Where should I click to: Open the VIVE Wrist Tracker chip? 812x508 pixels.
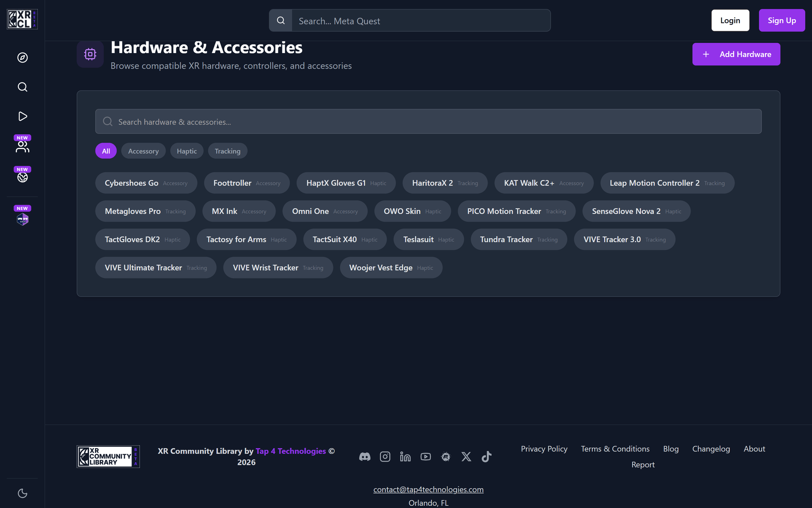[x=278, y=268]
